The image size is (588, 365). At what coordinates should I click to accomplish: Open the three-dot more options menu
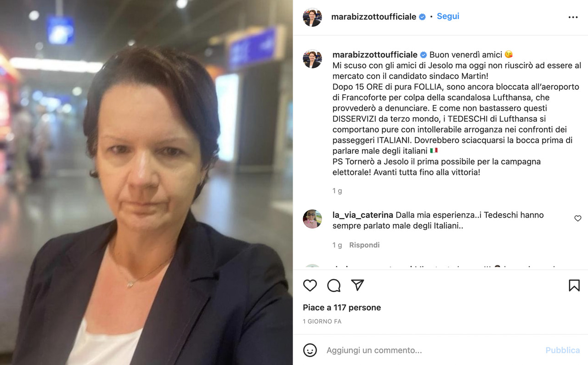pyautogui.click(x=573, y=17)
